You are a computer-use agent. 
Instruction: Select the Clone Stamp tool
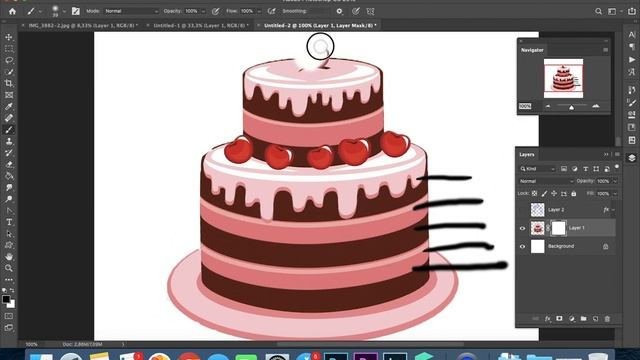pos(9,141)
